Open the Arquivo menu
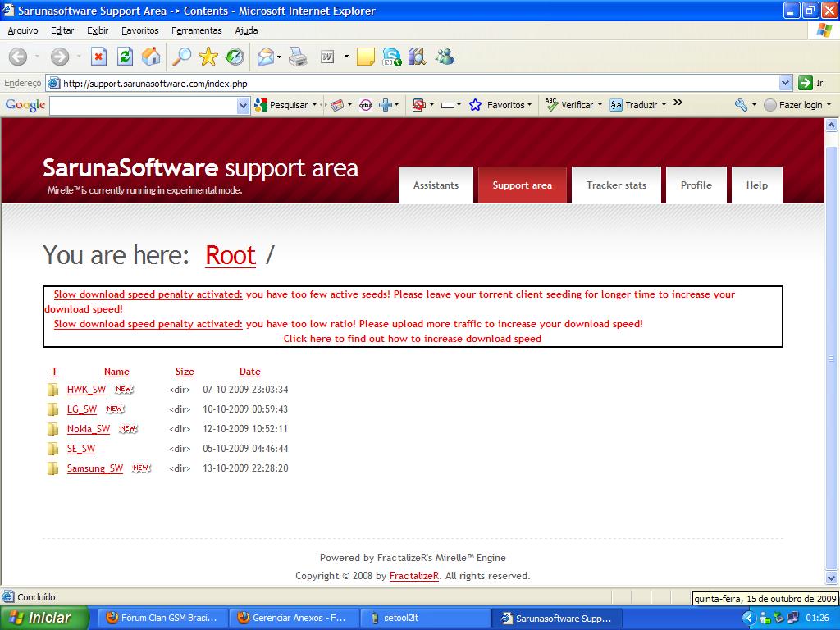The width and height of the screenshot is (840, 630). (x=22, y=30)
